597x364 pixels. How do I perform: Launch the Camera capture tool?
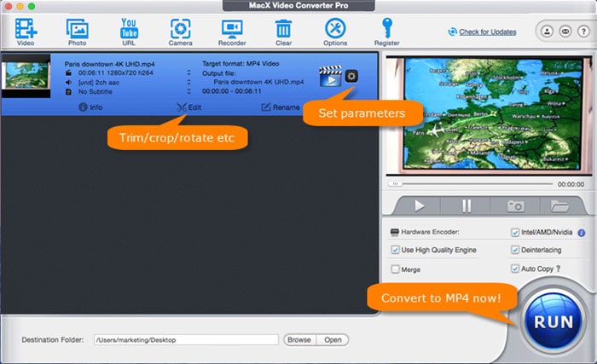click(181, 32)
